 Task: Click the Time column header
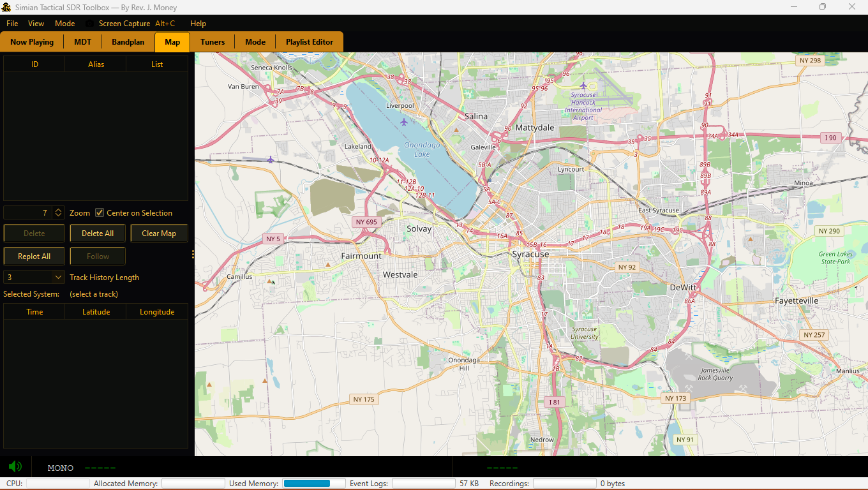tap(34, 312)
